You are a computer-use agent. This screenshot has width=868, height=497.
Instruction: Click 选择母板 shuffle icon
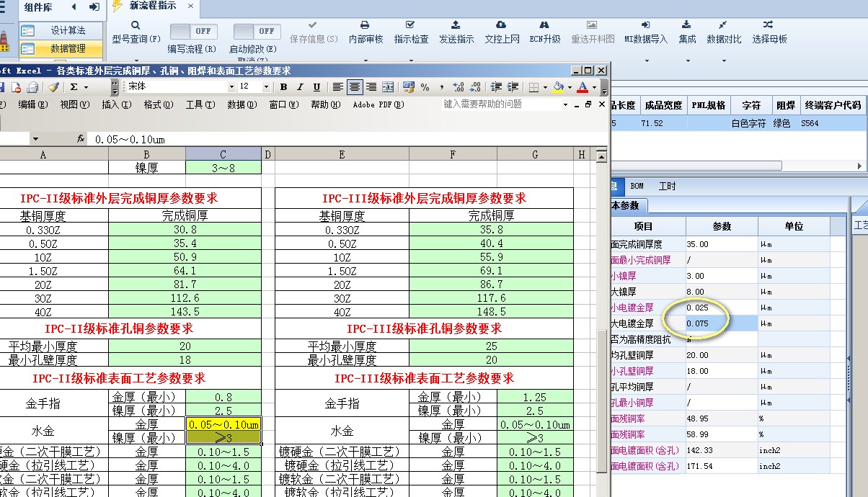(769, 25)
